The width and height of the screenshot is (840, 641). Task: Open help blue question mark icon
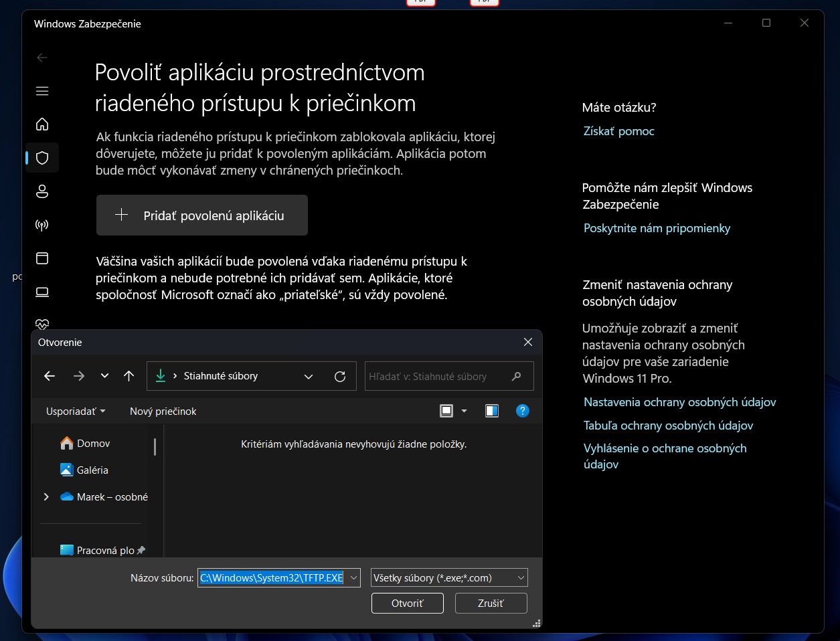(x=523, y=411)
